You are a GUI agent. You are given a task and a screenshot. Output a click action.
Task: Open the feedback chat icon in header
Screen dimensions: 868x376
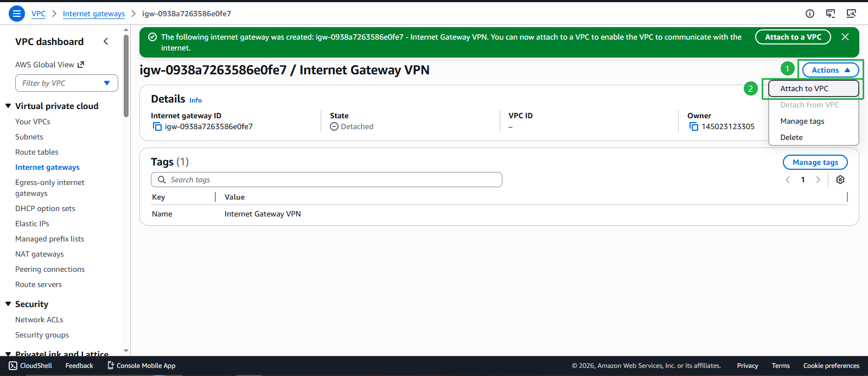tap(831, 14)
